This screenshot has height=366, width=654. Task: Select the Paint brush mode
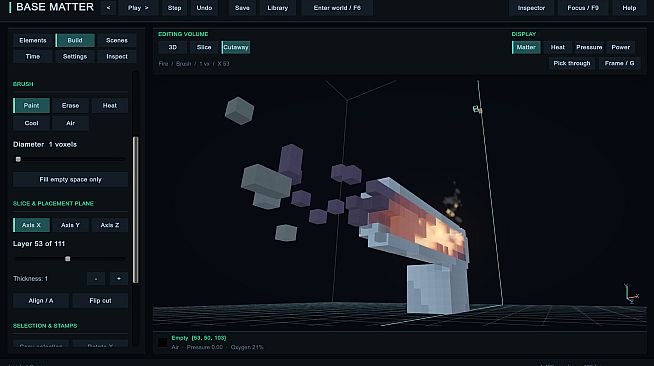[x=31, y=105]
